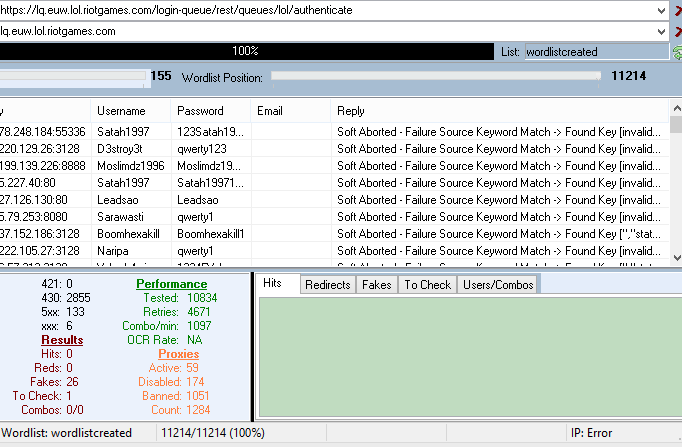Image resolution: width=682 pixels, height=447 pixels.
Task: Click status bar entry 11214/11214 (100%)
Action: (x=213, y=433)
